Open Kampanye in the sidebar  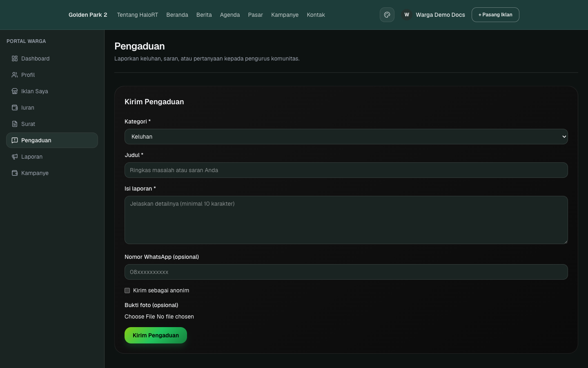pyautogui.click(x=52, y=173)
